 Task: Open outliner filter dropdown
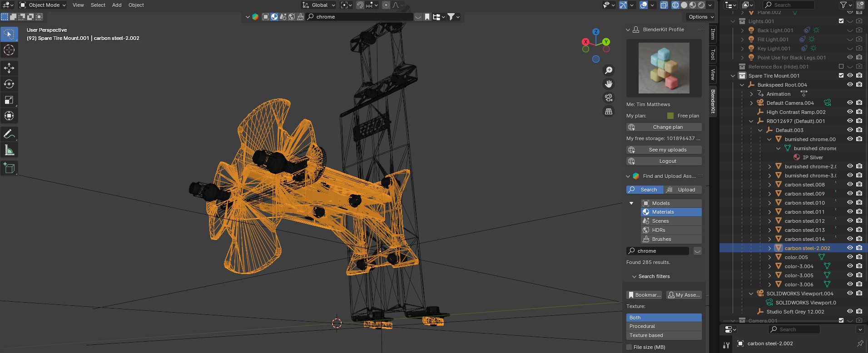[845, 5]
